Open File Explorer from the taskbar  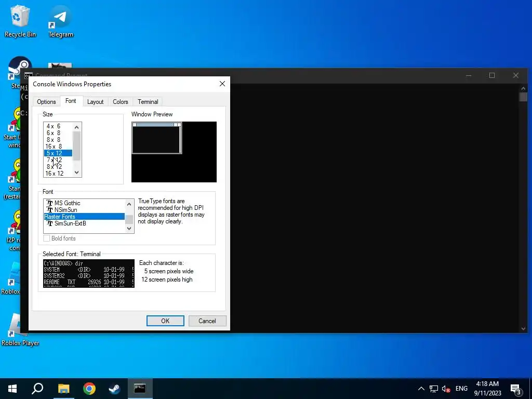[x=63, y=389]
